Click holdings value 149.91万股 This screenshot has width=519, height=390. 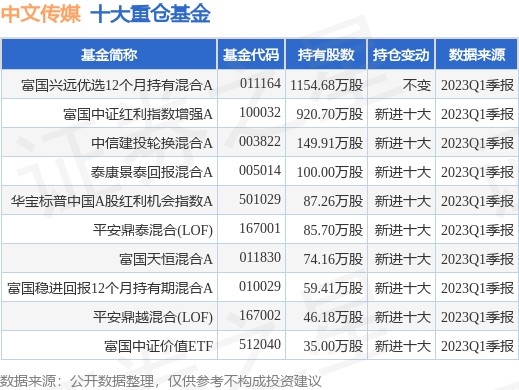pos(330,143)
